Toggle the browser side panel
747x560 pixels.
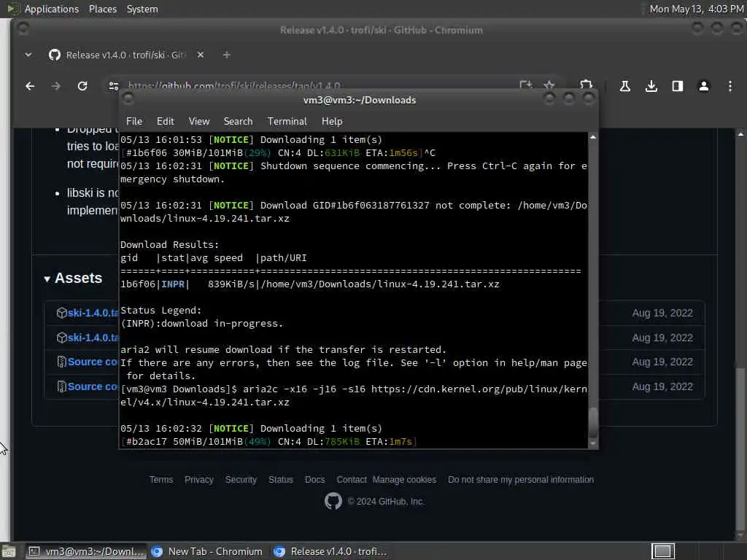[678, 86]
